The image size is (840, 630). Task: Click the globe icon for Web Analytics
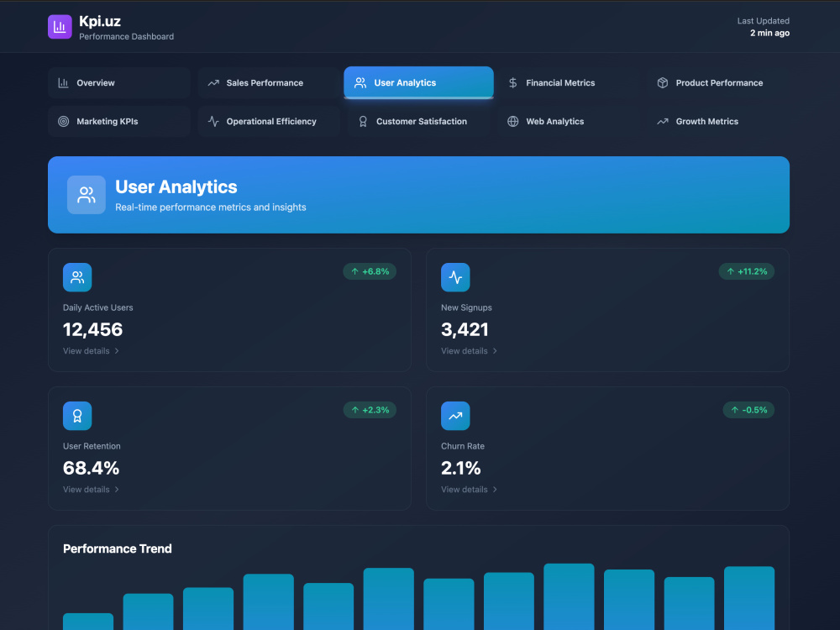coord(512,122)
